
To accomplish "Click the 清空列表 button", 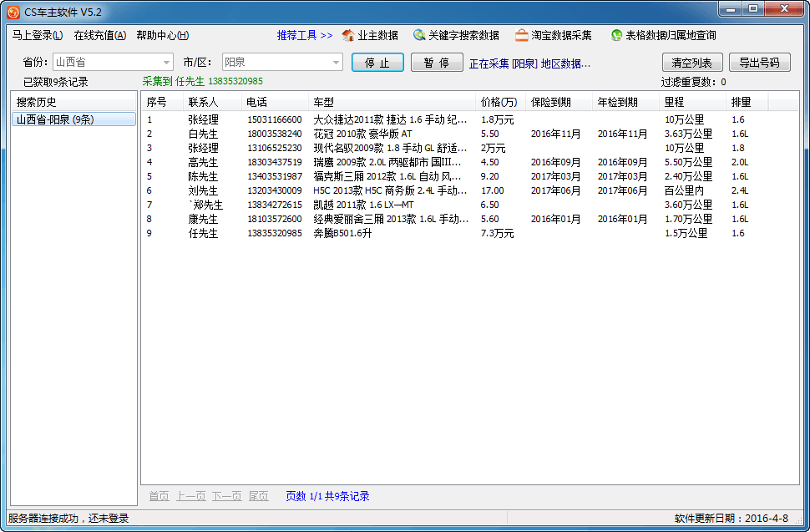I will click(692, 63).
